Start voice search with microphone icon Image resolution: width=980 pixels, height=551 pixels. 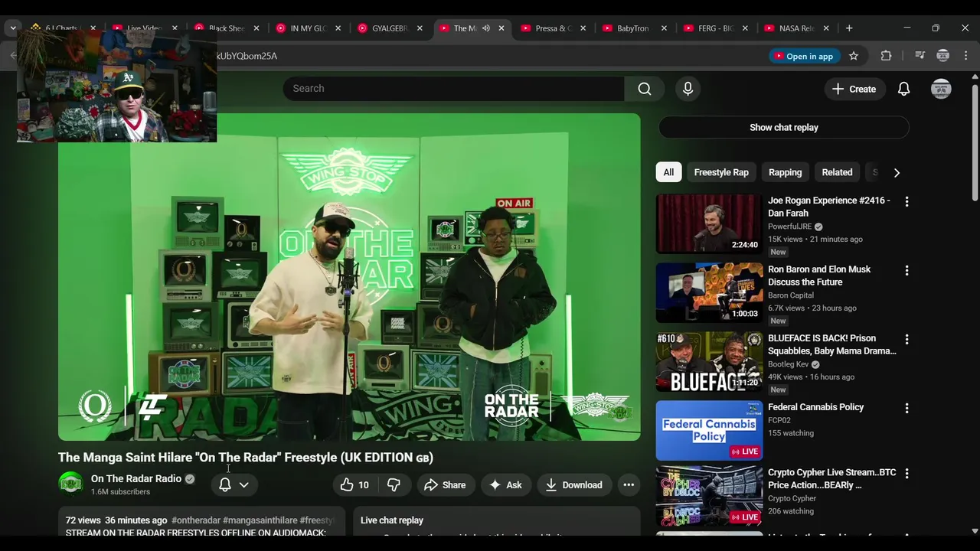[x=688, y=89]
